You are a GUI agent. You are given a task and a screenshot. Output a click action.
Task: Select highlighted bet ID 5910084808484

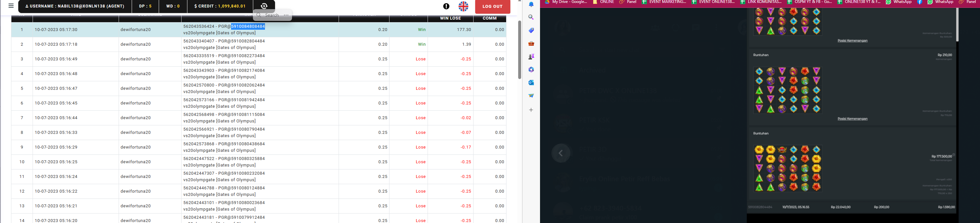pyautogui.click(x=248, y=26)
